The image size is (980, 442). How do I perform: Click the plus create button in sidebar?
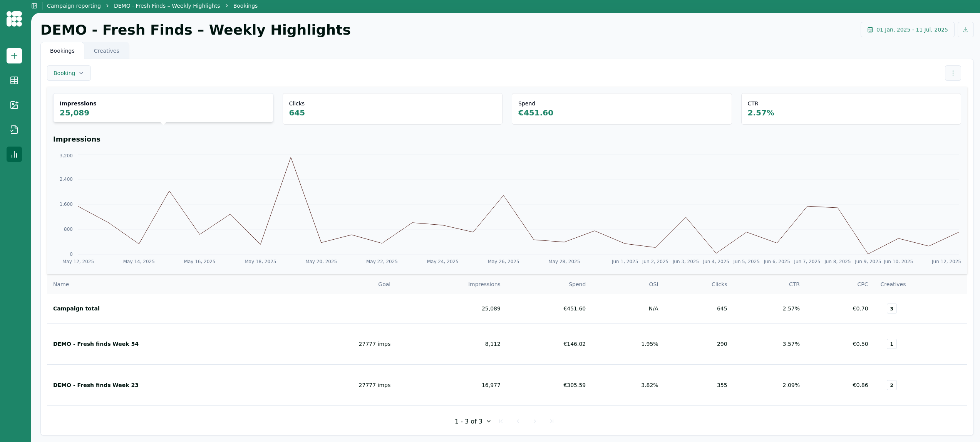pyautogui.click(x=14, y=56)
